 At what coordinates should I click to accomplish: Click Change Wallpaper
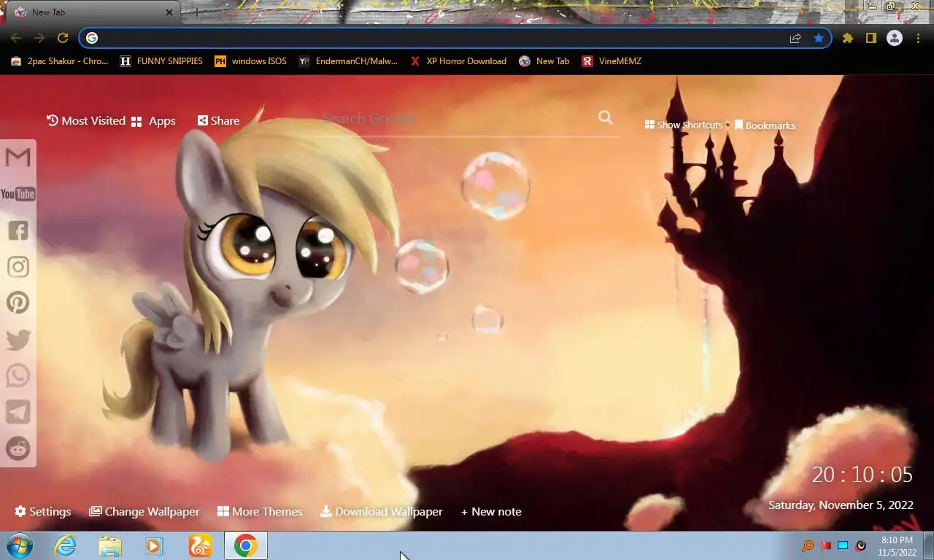click(x=144, y=511)
